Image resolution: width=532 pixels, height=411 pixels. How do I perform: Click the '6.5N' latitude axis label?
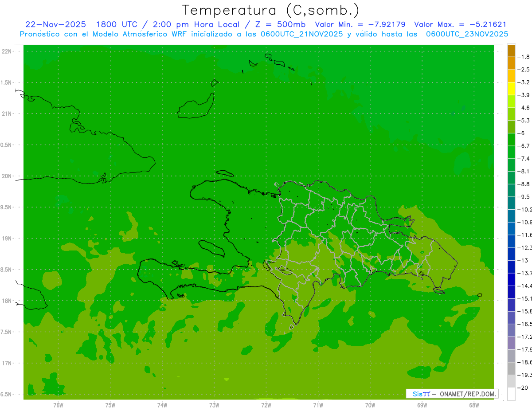6,394
